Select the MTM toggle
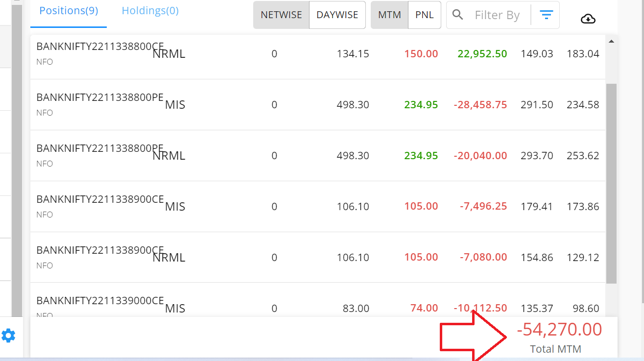Image resolution: width=644 pixels, height=361 pixels. tap(390, 15)
